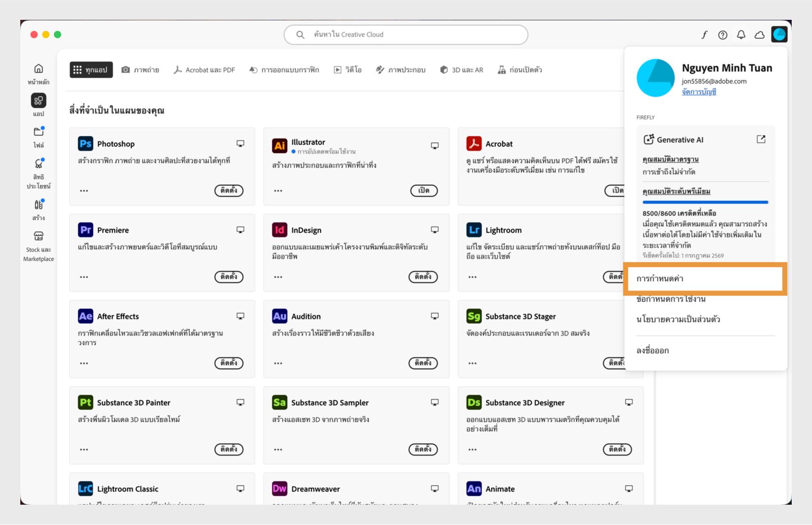Open the notifications bell
Screen dimensions: 812x525
point(741,35)
